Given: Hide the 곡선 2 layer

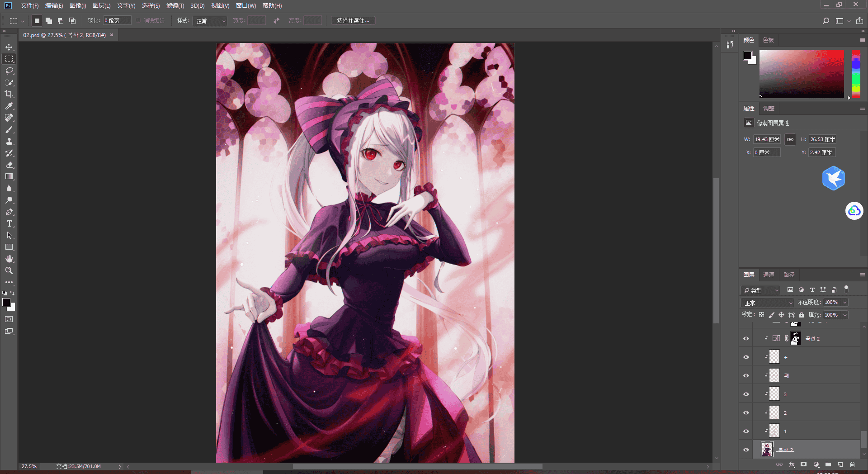Looking at the screenshot, I should [x=746, y=339].
